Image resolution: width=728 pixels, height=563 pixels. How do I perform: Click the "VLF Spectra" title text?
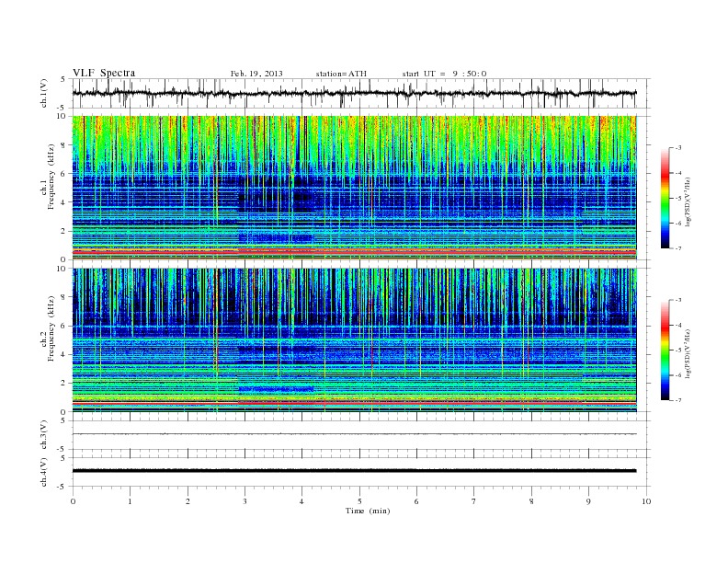point(104,73)
